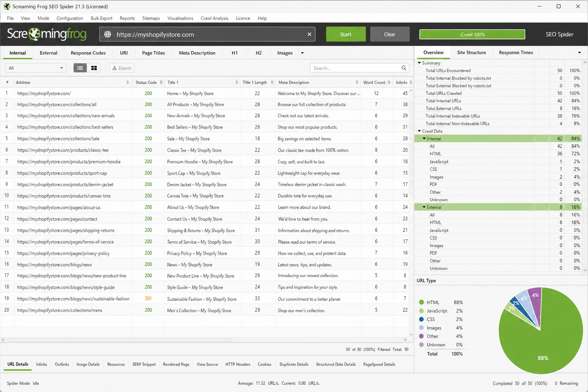
Task: Collapse the Crawl Data section
Action: (x=419, y=131)
